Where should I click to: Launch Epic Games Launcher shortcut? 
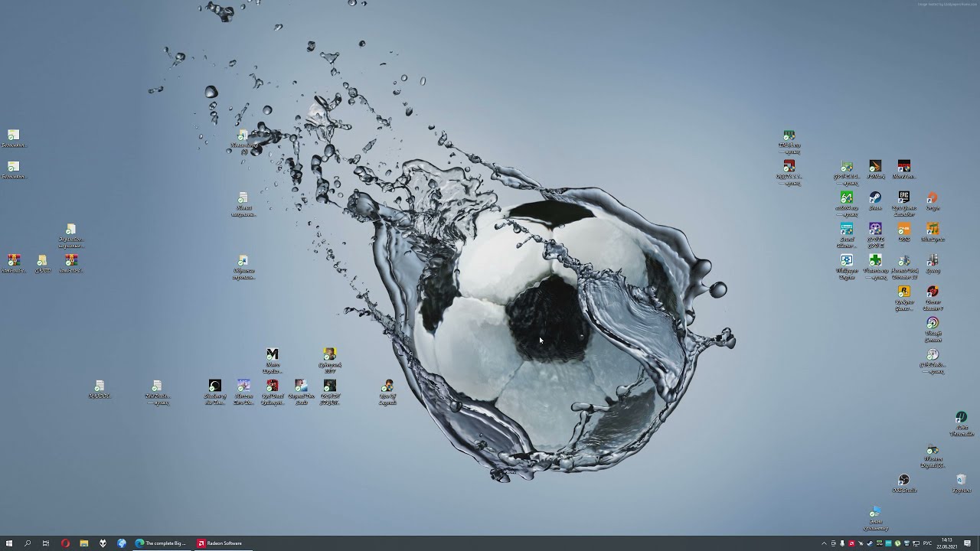pos(903,204)
